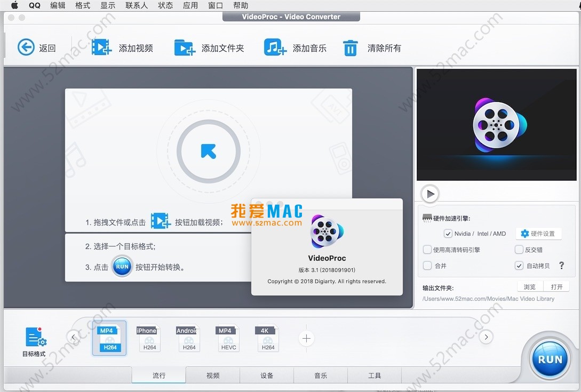Click the add folder icon

tap(185, 48)
